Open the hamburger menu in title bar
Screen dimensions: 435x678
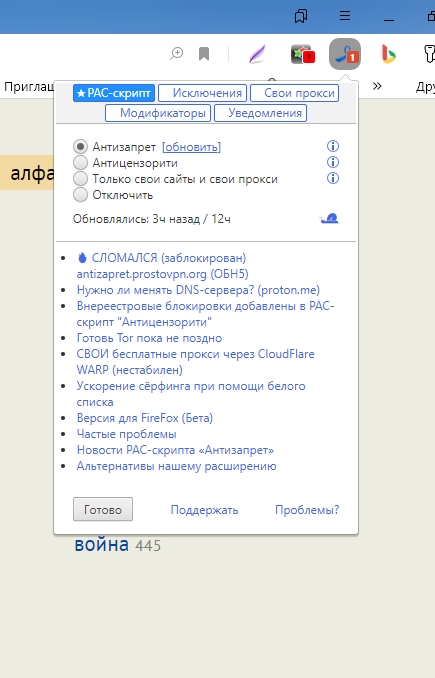coord(345,16)
